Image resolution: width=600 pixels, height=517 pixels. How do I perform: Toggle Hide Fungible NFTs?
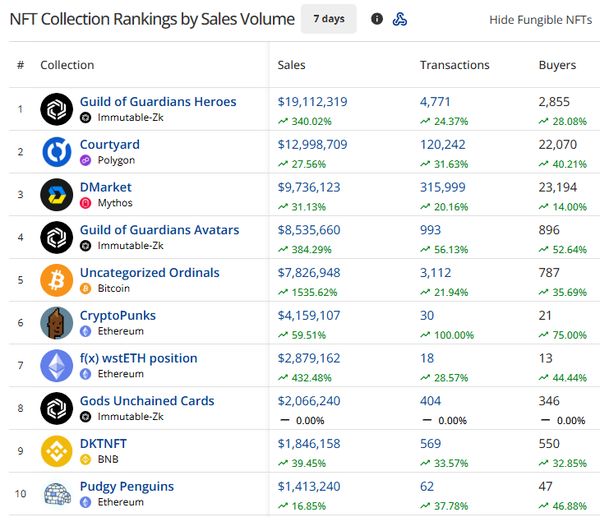[540, 20]
